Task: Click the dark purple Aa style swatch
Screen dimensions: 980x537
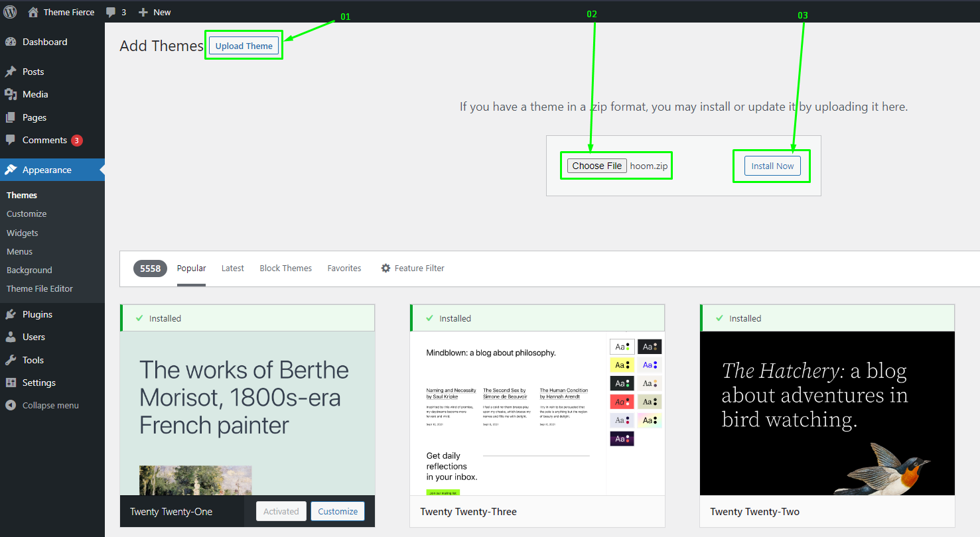Action: click(x=622, y=439)
